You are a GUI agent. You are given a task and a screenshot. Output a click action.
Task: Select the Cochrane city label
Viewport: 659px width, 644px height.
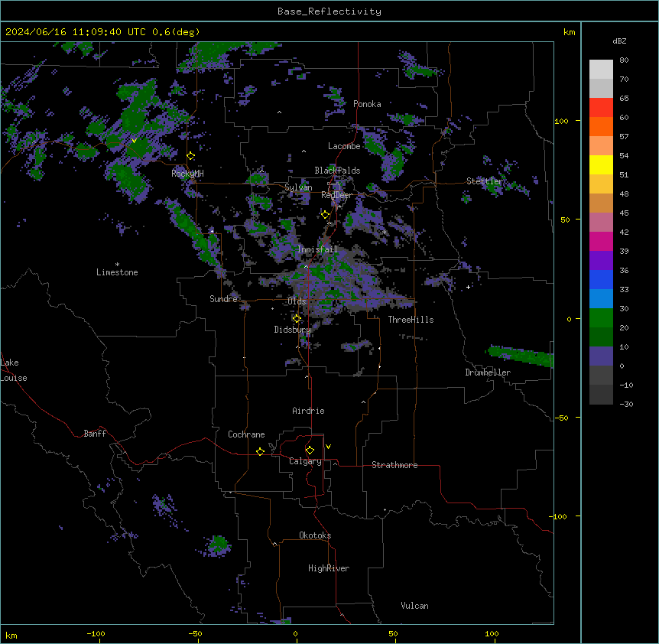click(246, 434)
